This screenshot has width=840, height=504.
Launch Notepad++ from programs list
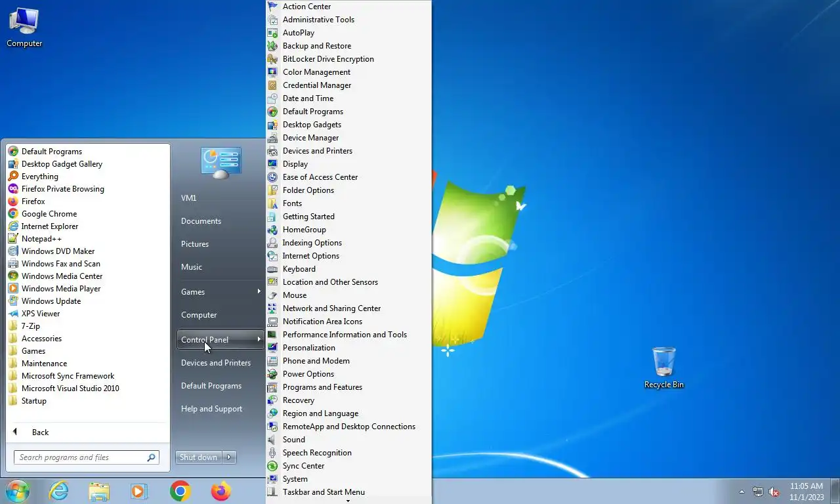[88, 239]
